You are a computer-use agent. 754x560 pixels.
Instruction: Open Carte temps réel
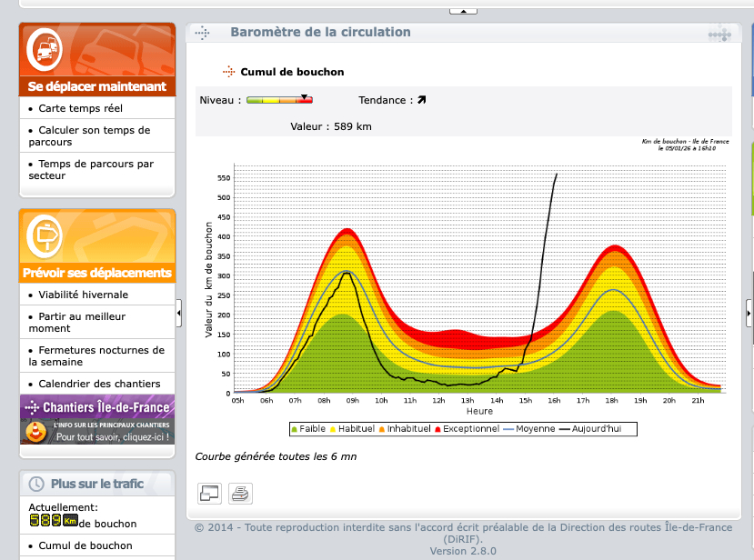click(x=80, y=108)
